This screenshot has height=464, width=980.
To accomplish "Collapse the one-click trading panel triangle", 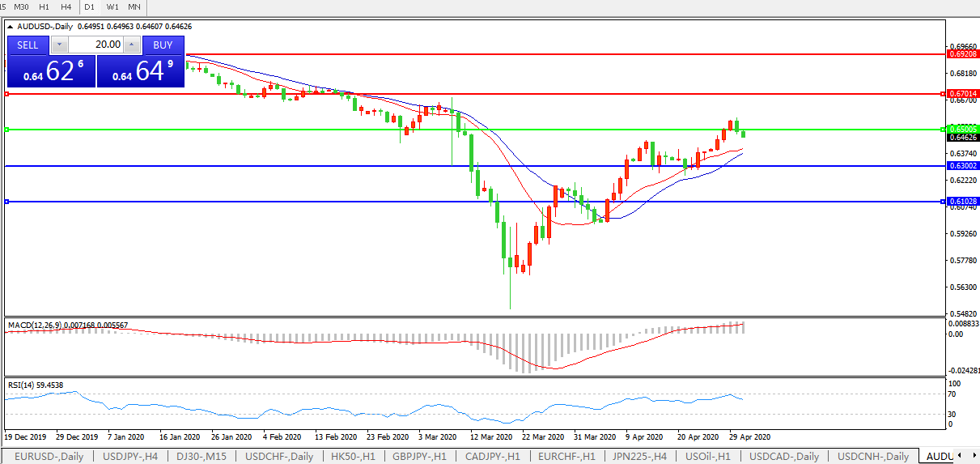I will [11, 27].
